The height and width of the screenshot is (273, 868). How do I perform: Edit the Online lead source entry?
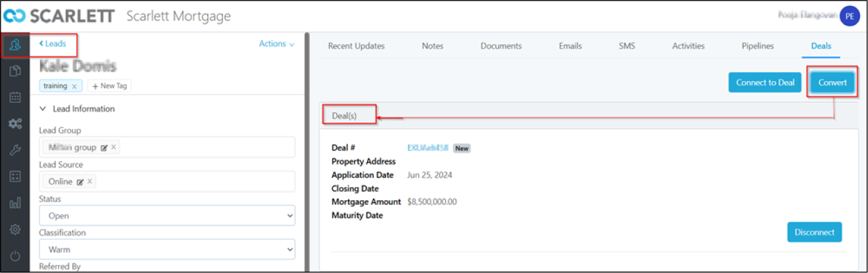80,182
